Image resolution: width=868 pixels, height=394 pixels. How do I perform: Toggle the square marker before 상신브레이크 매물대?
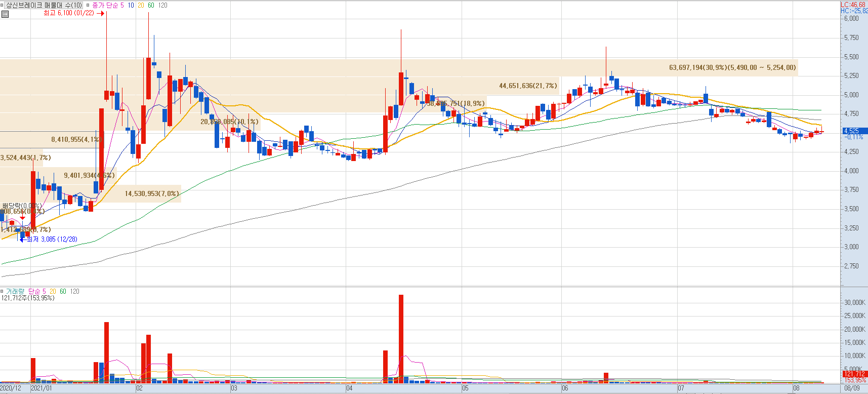click(x=2, y=5)
